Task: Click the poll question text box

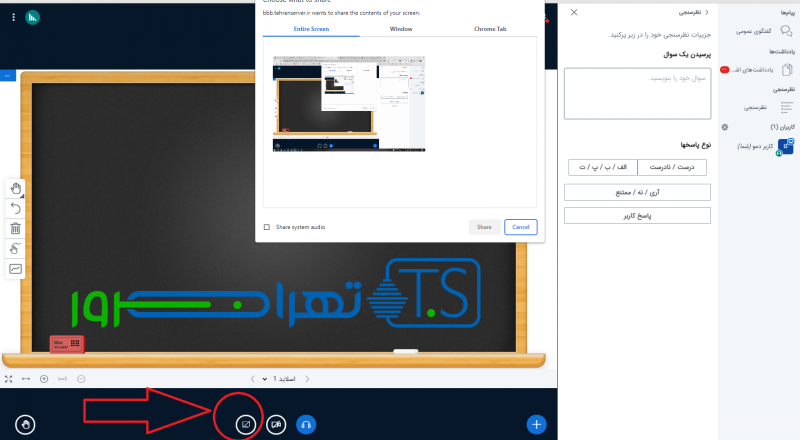Action: [x=637, y=94]
